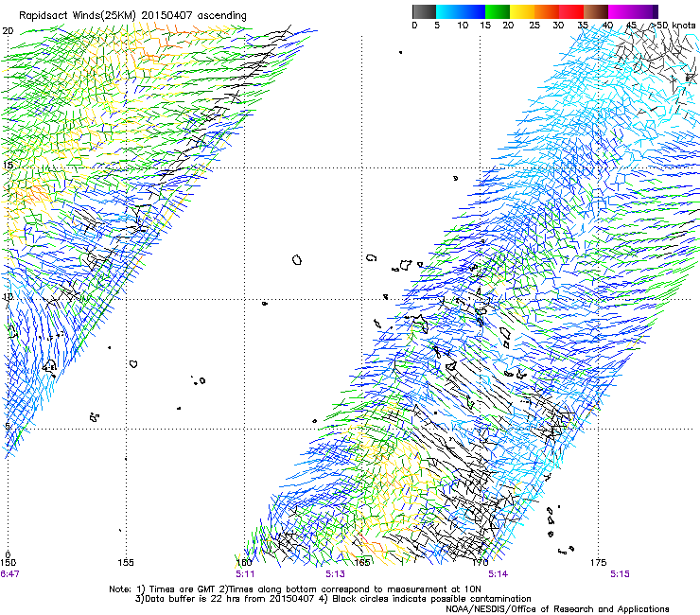Click the yellow 20–25 knots legend swatch
Image resolution: width=700 pixels, height=615 pixels.
tap(522, 11)
